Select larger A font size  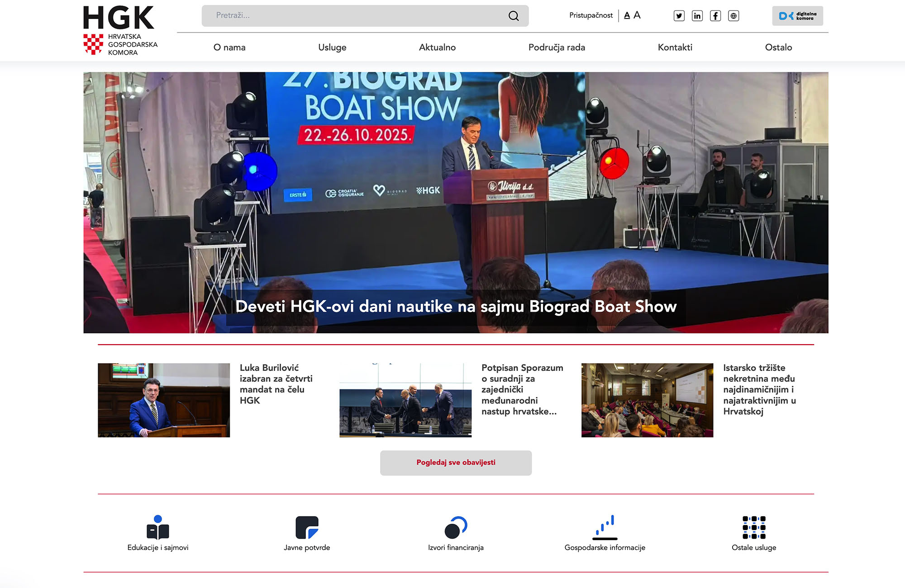click(637, 15)
